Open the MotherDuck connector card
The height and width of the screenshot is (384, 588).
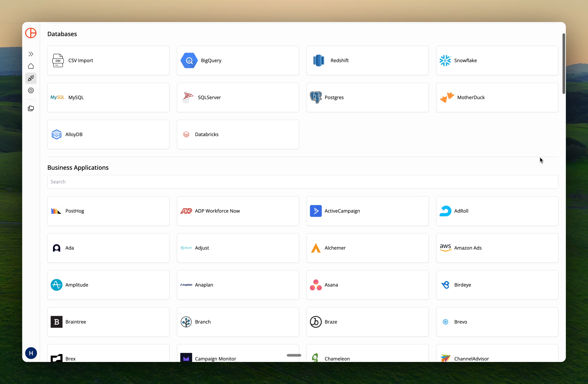pyautogui.click(x=497, y=97)
